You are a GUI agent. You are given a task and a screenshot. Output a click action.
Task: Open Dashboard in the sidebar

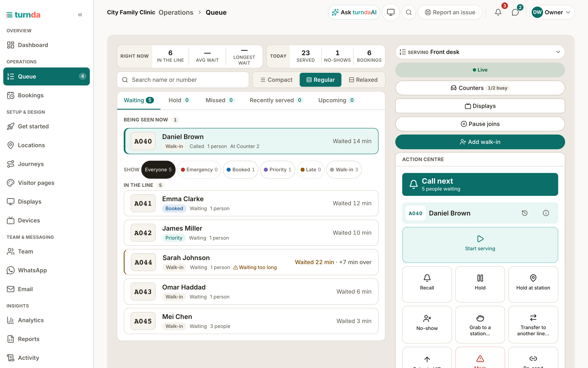[46, 45]
